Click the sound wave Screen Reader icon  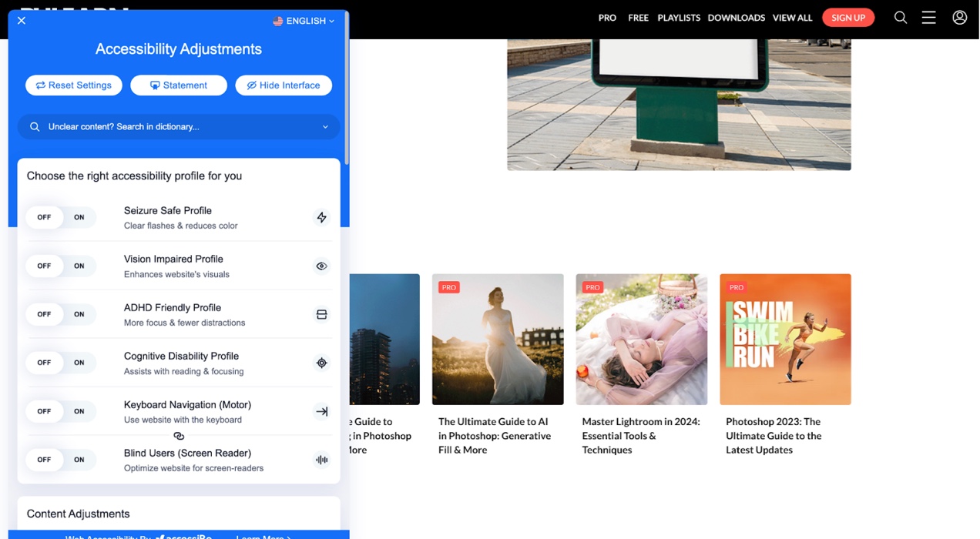(x=322, y=460)
